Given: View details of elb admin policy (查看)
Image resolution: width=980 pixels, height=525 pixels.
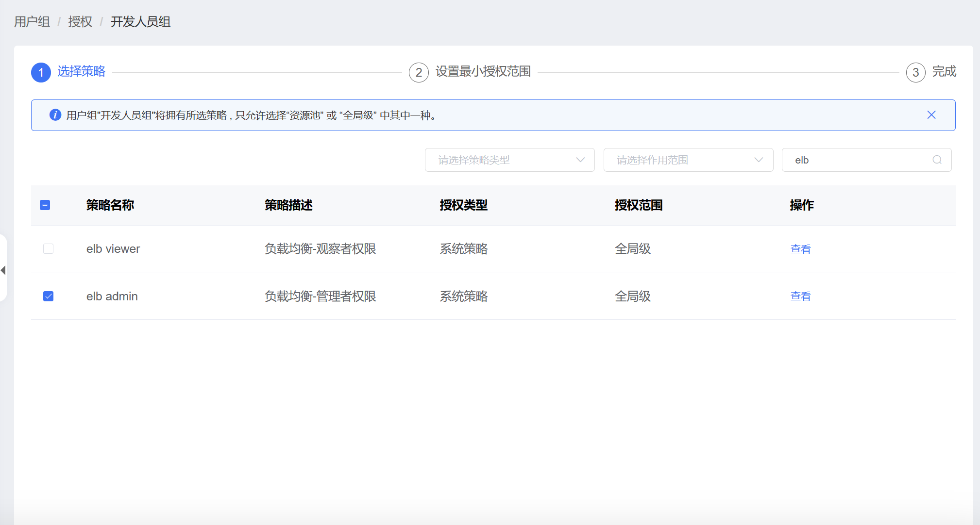Looking at the screenshot, I should pos(800,296).
